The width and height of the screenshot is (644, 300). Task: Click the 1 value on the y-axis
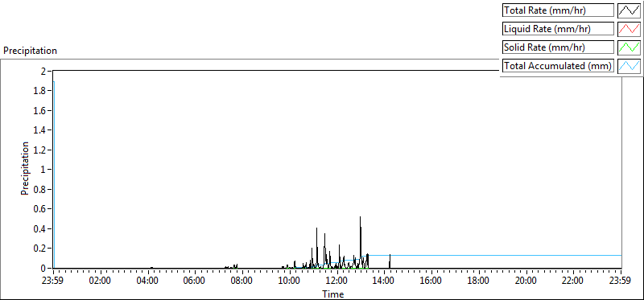tap(43, 170)
